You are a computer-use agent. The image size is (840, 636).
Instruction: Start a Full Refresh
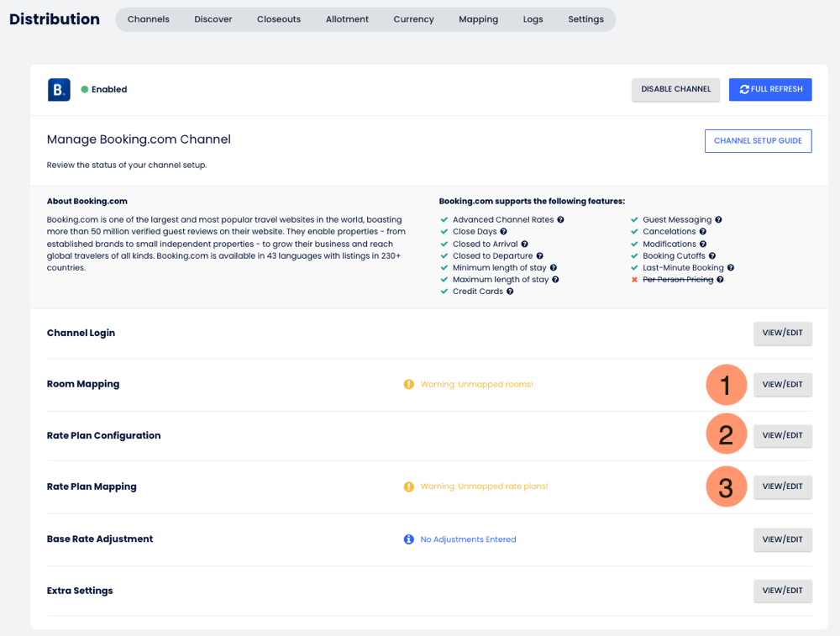click(x=770, y=89)
